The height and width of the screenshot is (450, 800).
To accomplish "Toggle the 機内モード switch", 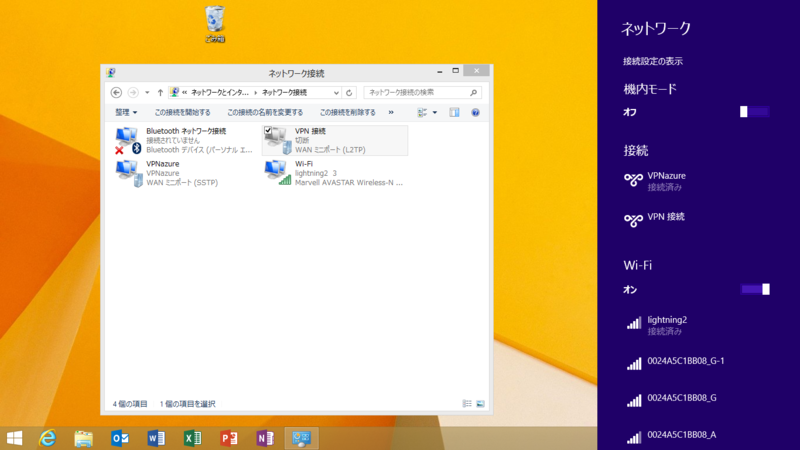I will (755, 112).
